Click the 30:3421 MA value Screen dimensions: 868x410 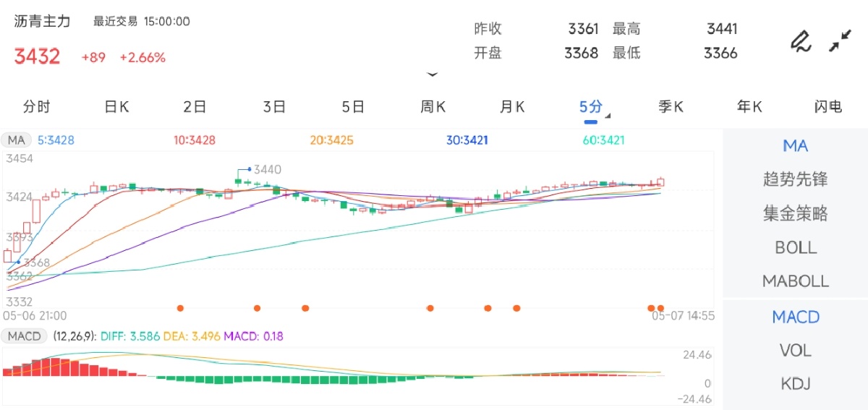click(x=467, y=140)
